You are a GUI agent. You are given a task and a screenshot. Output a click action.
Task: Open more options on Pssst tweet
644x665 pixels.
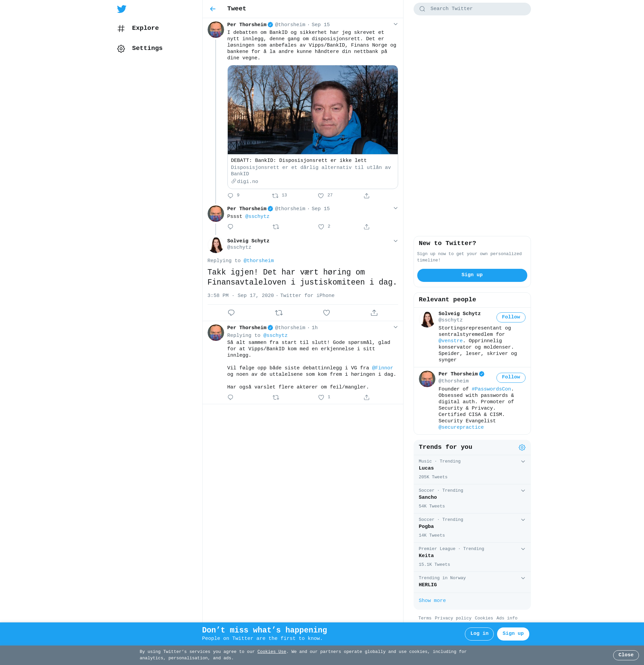(395, 208)
